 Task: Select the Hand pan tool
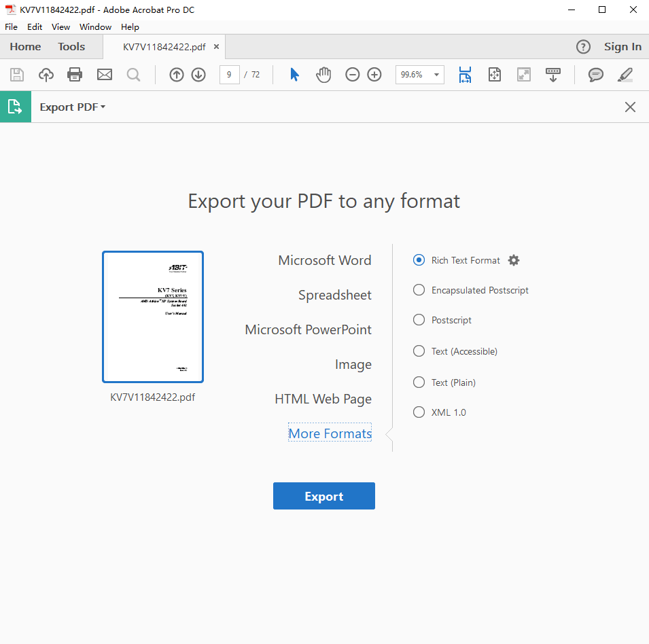323,75
